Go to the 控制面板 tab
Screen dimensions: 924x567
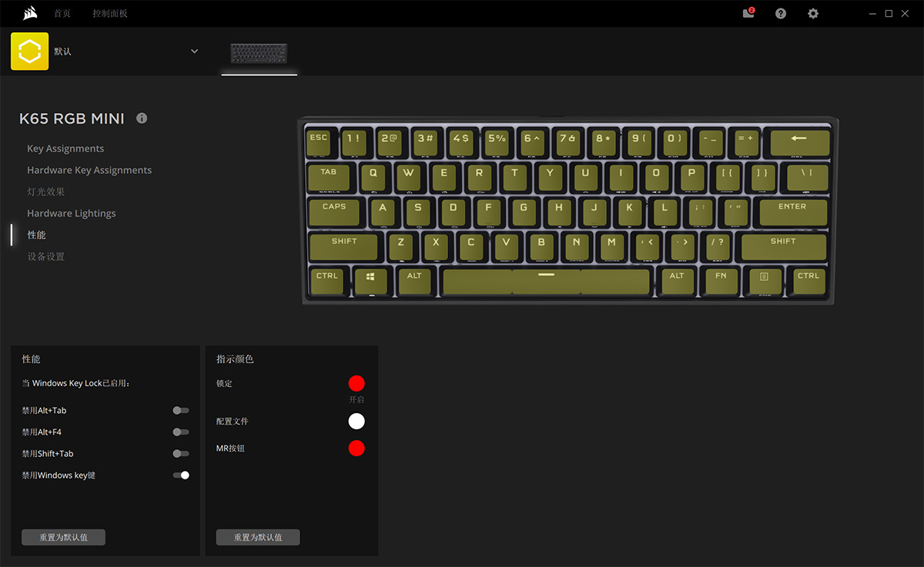click(x=110, y=14)
